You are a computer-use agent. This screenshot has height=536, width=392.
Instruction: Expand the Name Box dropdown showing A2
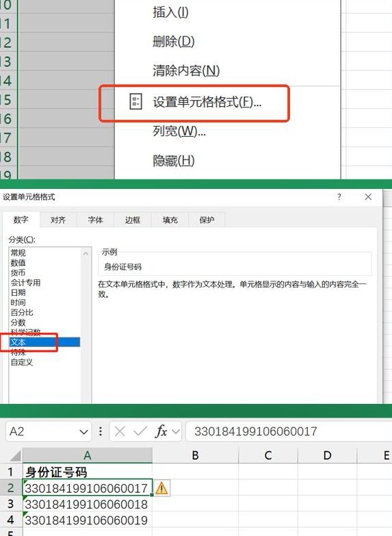[x=83, y=432]
